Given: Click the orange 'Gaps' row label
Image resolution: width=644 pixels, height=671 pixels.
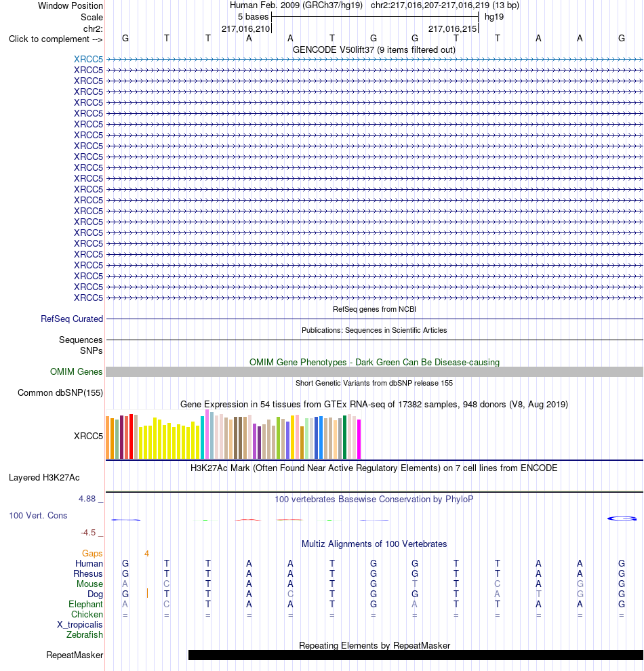Looking at the screenshot, I should 92,553.
